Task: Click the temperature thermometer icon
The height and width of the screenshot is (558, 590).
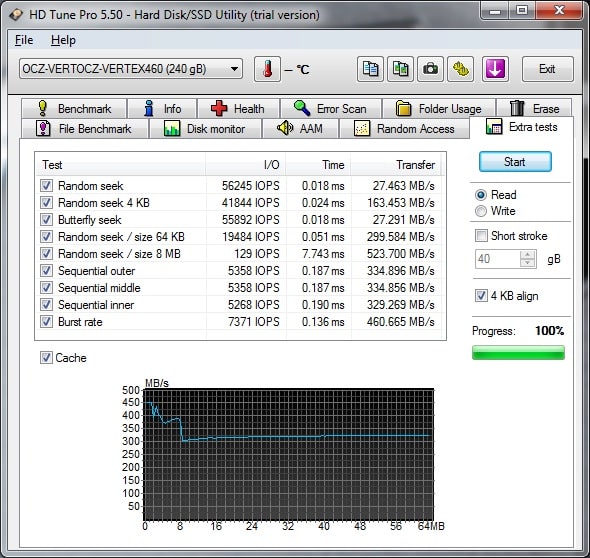Action: pos(267,69)
